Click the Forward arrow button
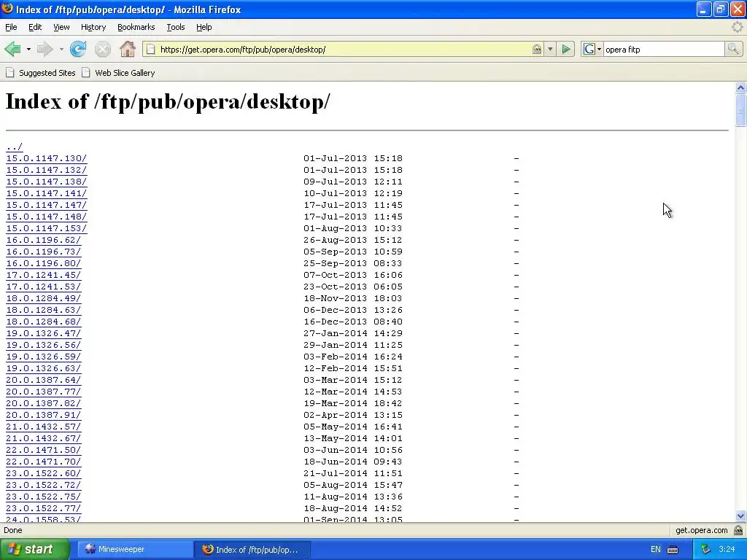Image resolution: width=747 pixels, height=560 pixels. (45, 49)
